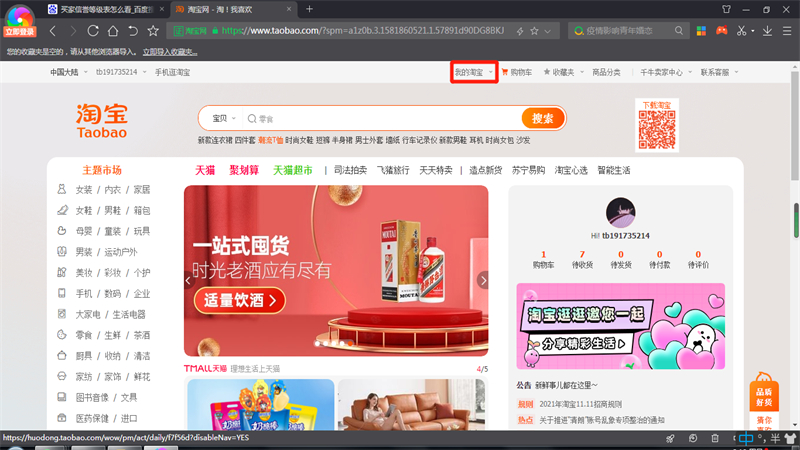
Task: Open the 女装 category
Action: (84, 190)
